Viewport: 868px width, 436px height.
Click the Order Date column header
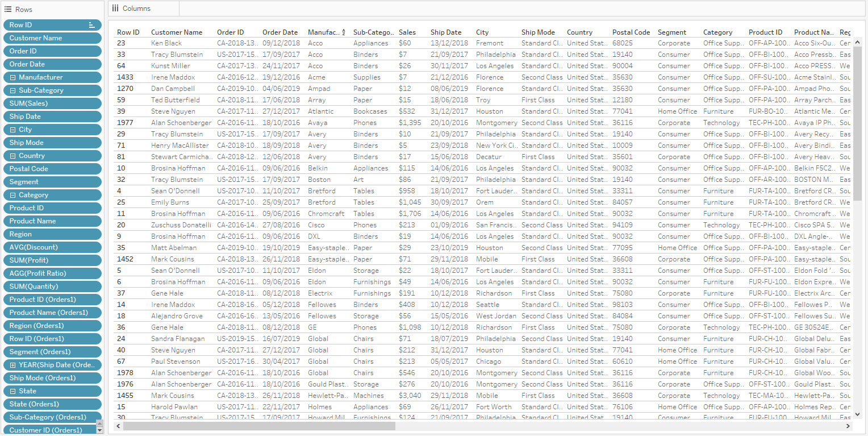point(279,32)
